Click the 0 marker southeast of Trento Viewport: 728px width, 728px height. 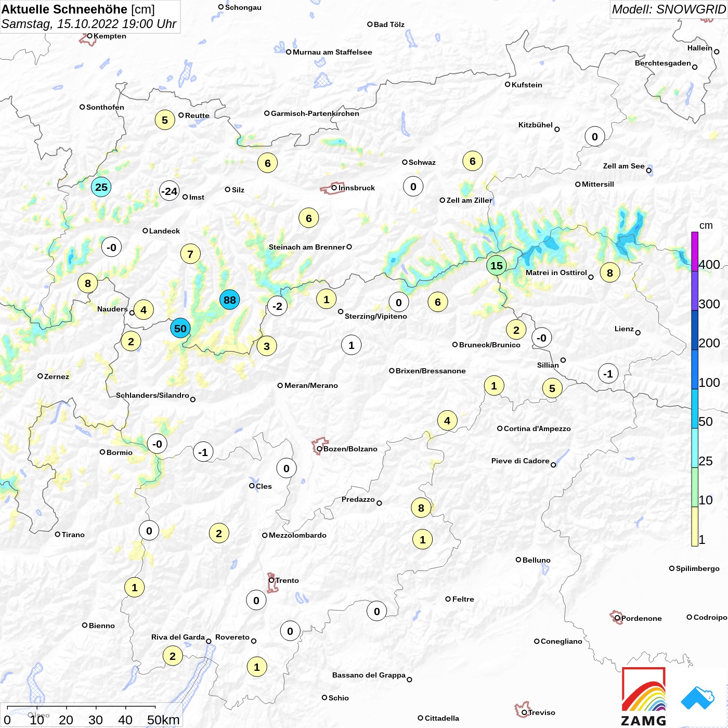[x=290, y=631]
